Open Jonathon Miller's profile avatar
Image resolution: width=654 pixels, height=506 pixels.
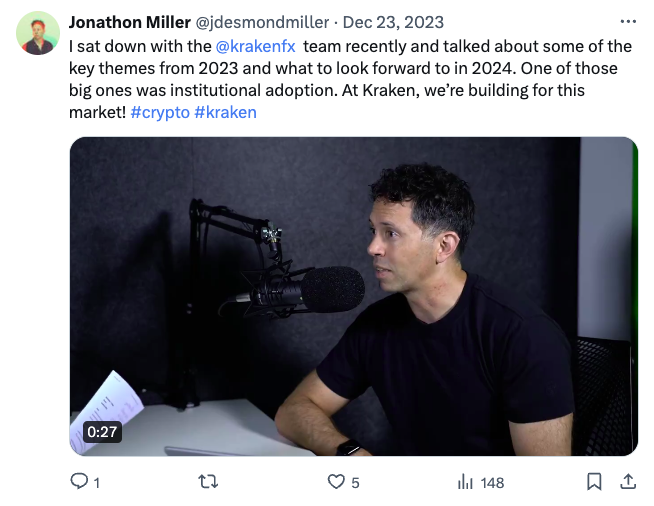click(38, 33)
